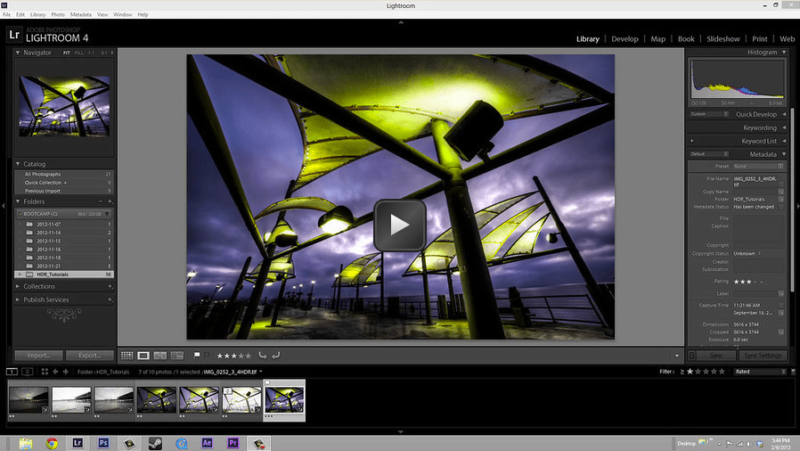Open the Photo menu
This screenshot has width=800, height=451.
coord(58,15)
